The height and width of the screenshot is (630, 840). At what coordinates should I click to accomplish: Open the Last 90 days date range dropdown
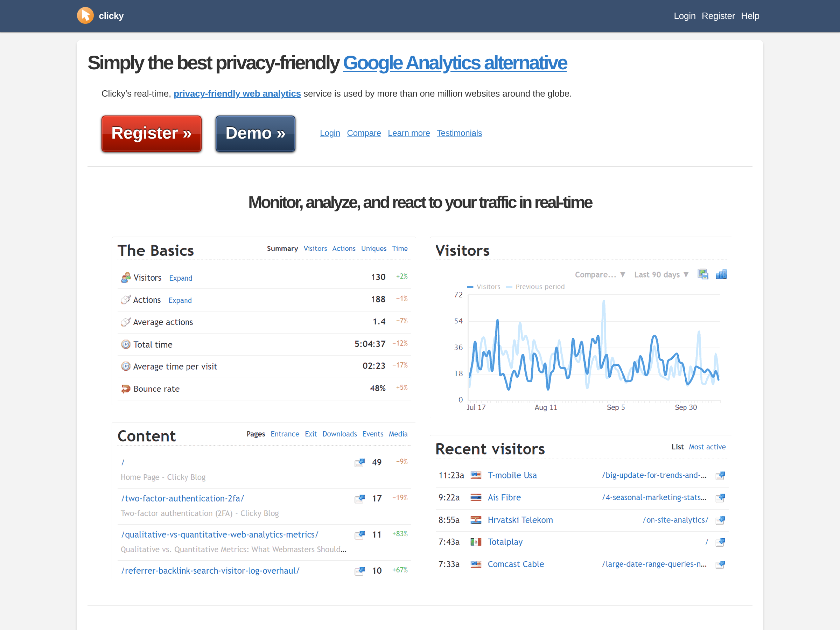tap(661, 274)
